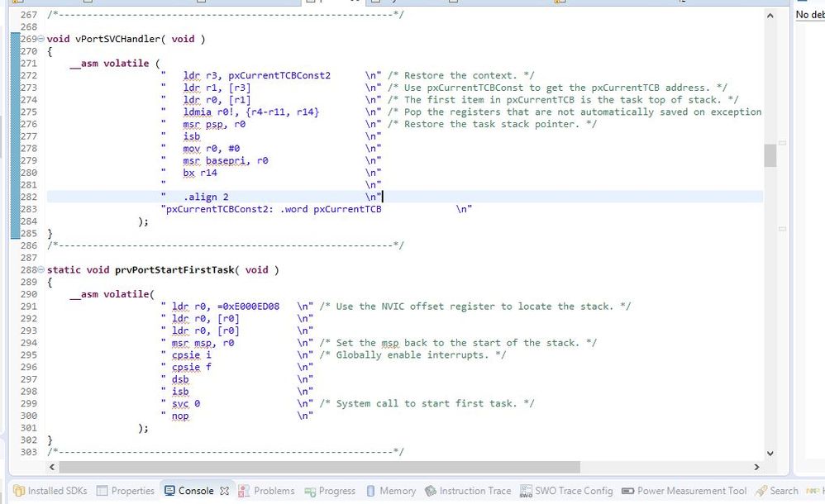The height and width of the screenshot is (504, 825).
Task: Click the editor vertical scrollbar thumb
Action: (770, 155)
